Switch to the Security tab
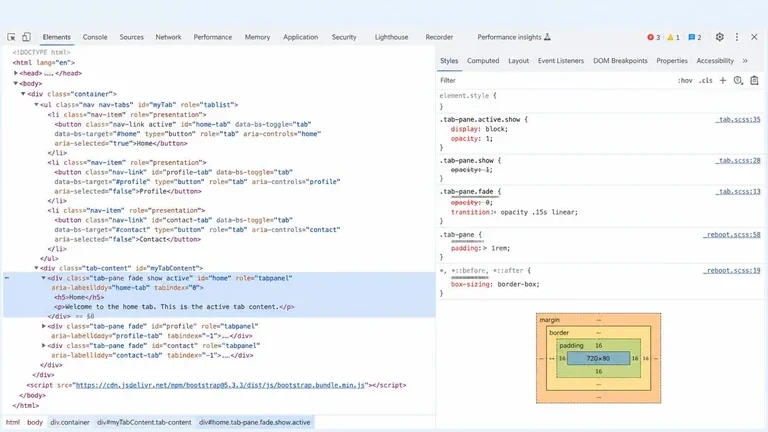Viewport: 768px width, 432px height. click(x=344, y=37)
